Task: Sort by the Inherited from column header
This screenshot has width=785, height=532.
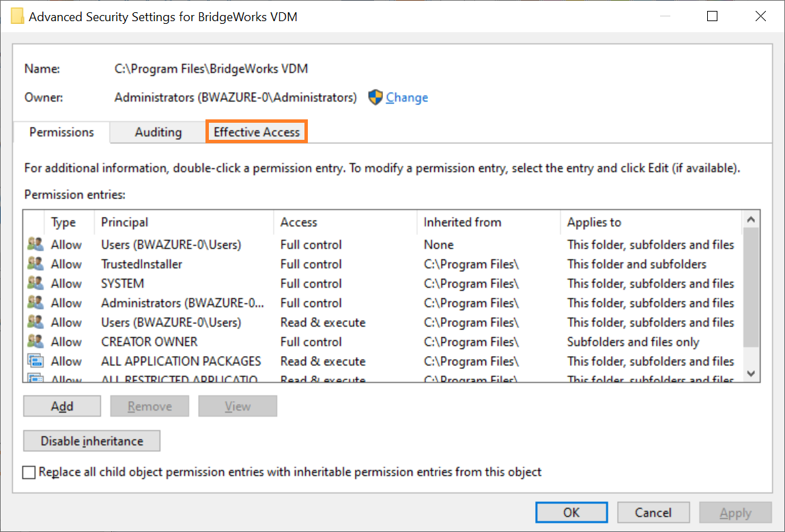Action: [489, 222]
